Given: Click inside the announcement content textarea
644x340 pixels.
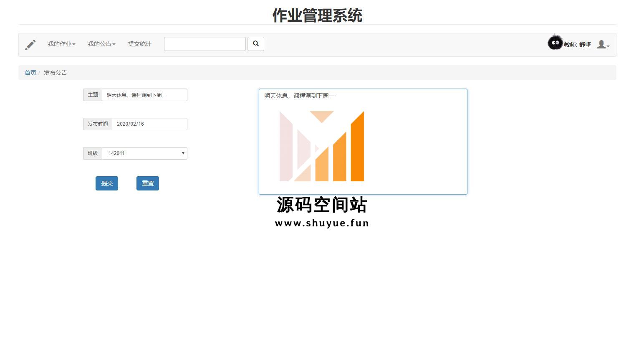Looking at the screenshot, I should coord(363,142).
